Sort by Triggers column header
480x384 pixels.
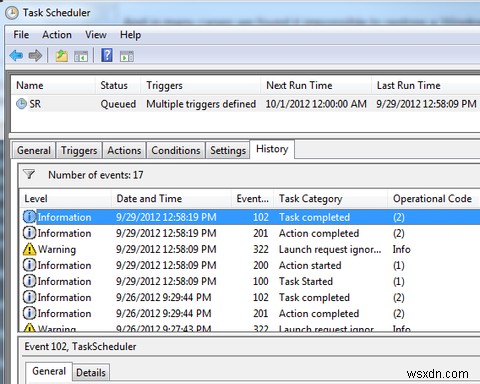[201, 85]
